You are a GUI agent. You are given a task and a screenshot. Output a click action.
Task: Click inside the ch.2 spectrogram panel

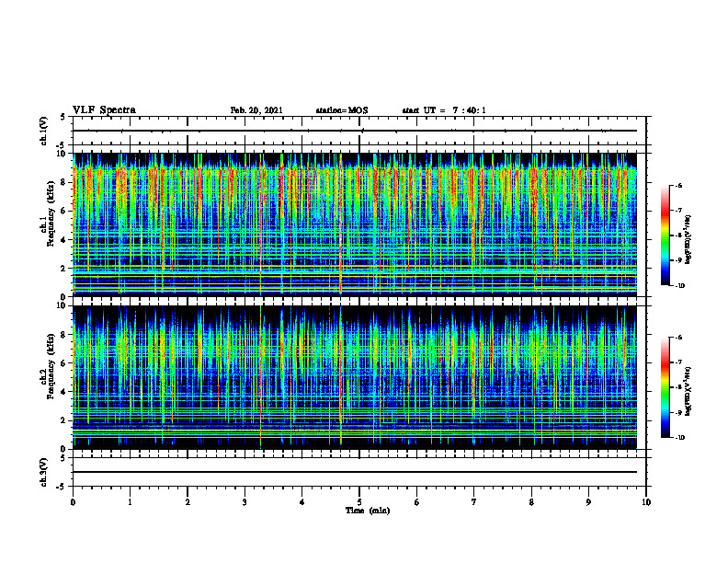click(x=355, y=377)
